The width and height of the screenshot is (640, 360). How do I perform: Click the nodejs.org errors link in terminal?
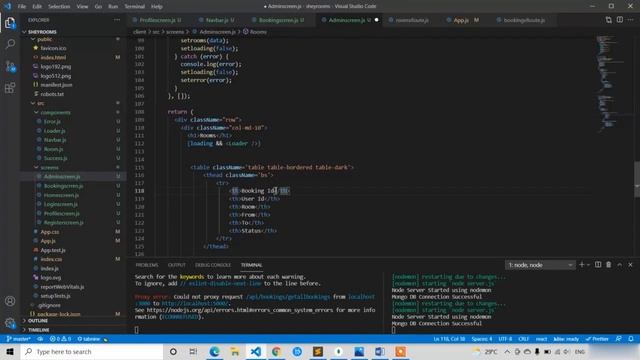[x=239, y=310]
